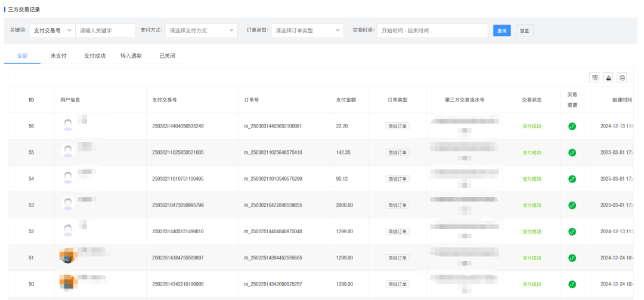The width and height of the screenshot is (644, 300).
Task: Open the 支付交易号 keyword type dropdown
Action: click(52, 30)
